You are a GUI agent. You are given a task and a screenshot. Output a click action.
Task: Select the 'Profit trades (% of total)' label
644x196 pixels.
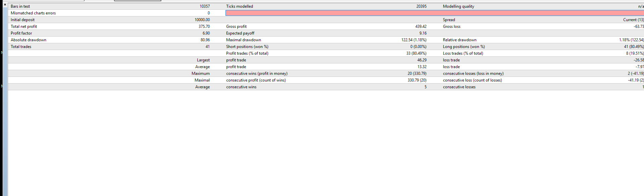247,53
